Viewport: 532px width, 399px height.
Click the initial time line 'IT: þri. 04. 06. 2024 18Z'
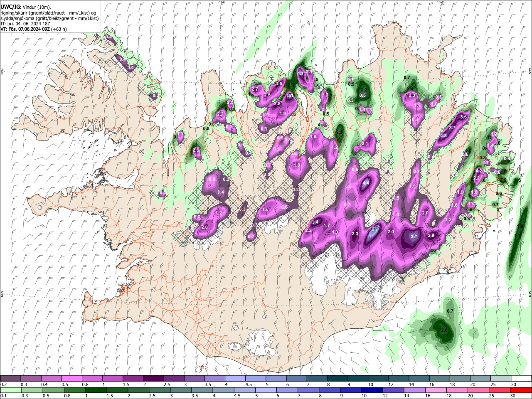coord(25,24)
